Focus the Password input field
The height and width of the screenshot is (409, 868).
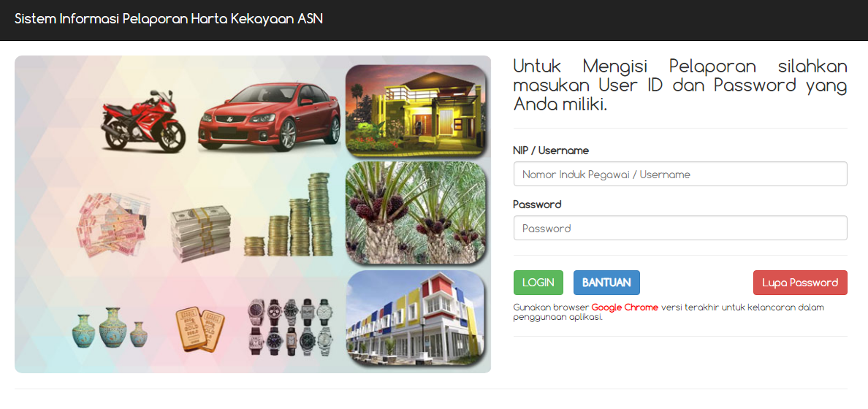tap(680, 228)
